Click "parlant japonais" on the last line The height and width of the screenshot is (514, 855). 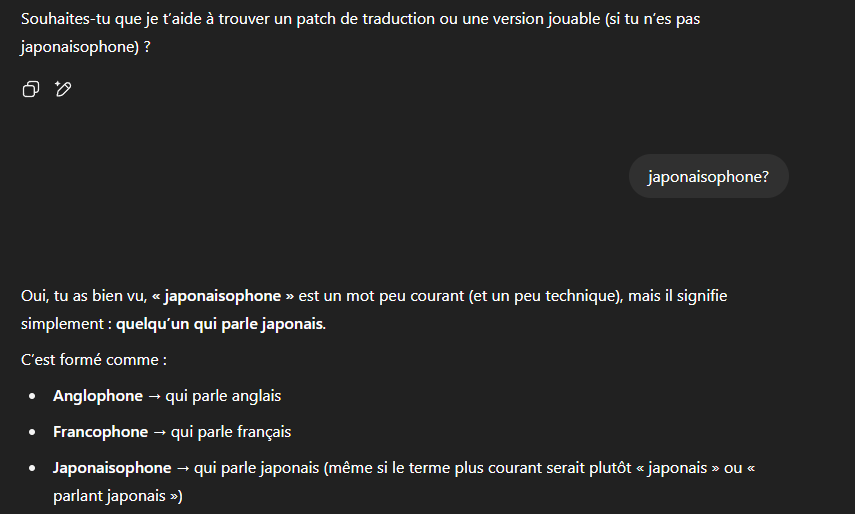[109, 497]
